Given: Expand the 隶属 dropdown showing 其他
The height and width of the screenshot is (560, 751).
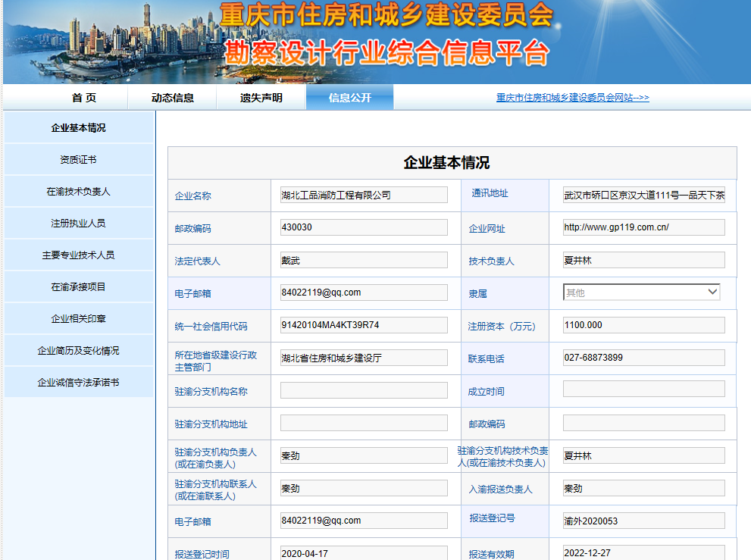Looking at the screenshot, I should (x=642, y=293).
